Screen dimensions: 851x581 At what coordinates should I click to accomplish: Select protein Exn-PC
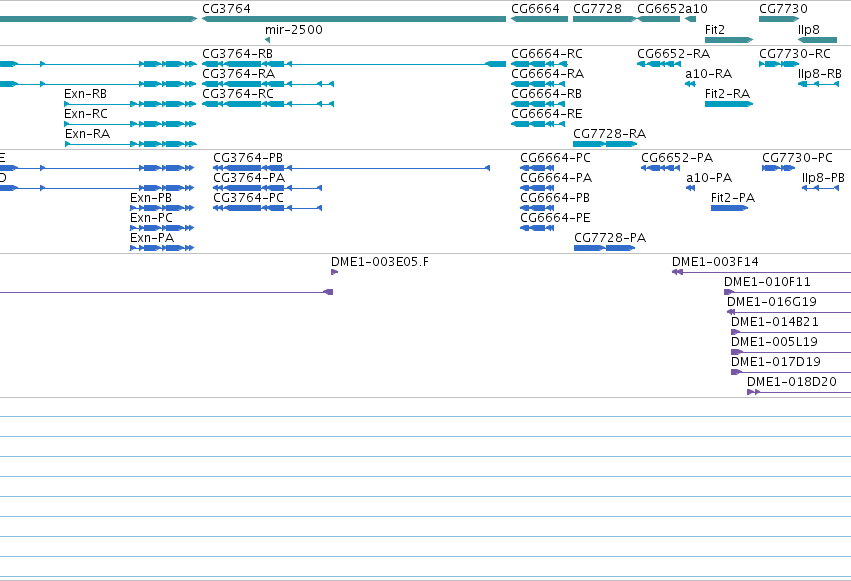[x=162, y=228]
